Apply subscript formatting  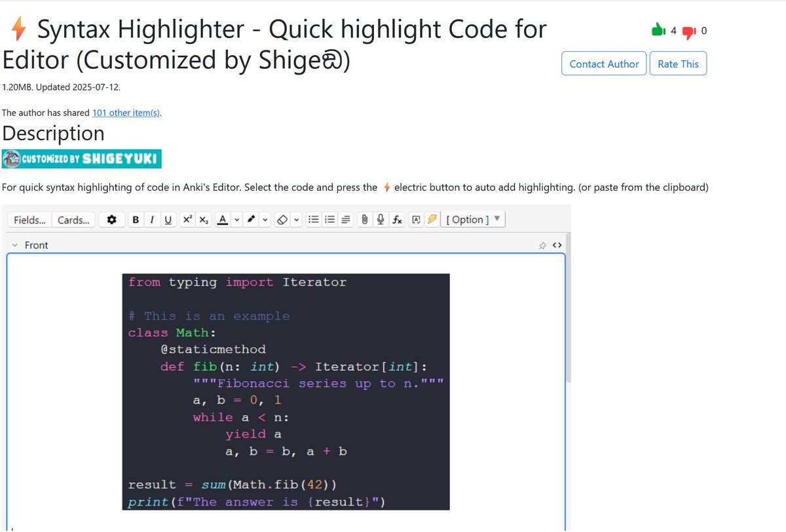click(x=204, y=219)
